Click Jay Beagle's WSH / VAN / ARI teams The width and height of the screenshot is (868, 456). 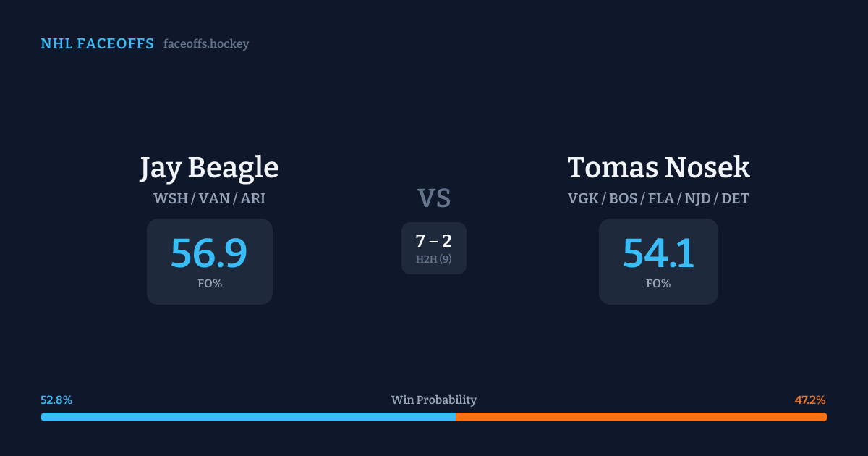click(x=209, y=198)
